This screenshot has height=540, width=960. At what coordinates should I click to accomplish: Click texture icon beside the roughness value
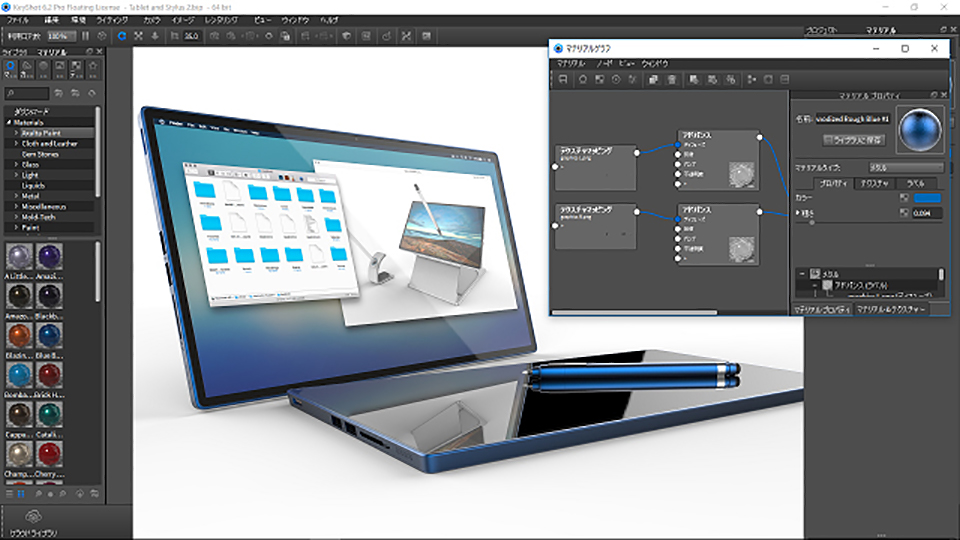click(x=904, y=213)
